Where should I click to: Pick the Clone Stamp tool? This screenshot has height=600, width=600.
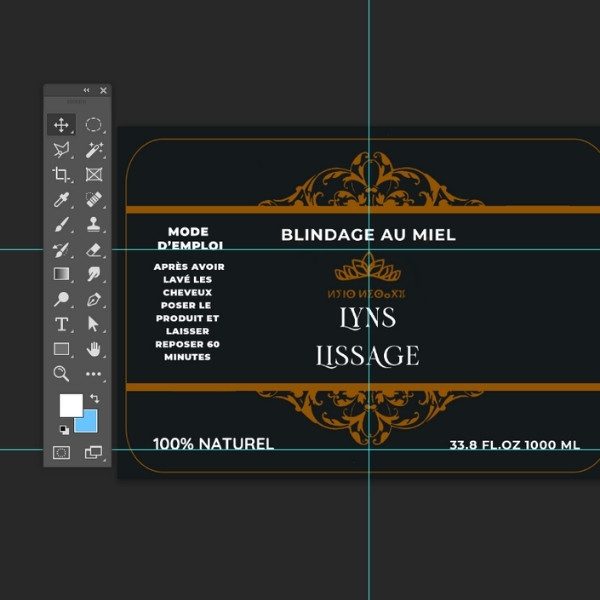tap(94, 225)
